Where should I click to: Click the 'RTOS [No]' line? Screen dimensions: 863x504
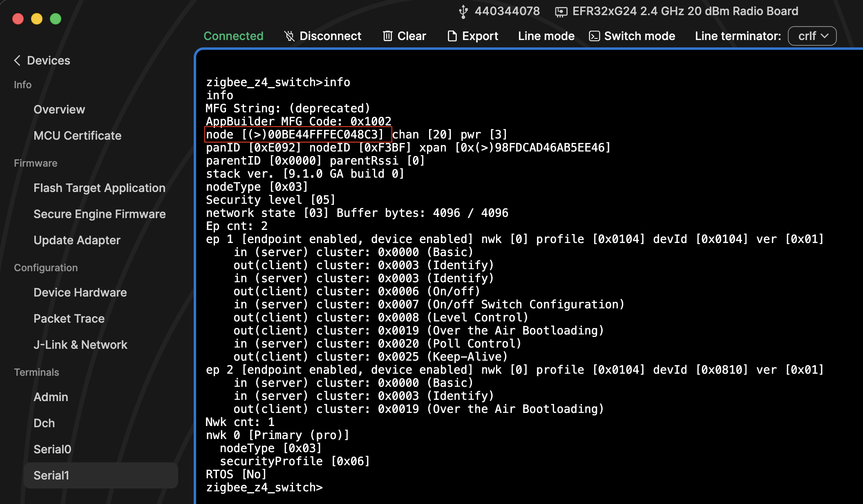pos(236,474)
